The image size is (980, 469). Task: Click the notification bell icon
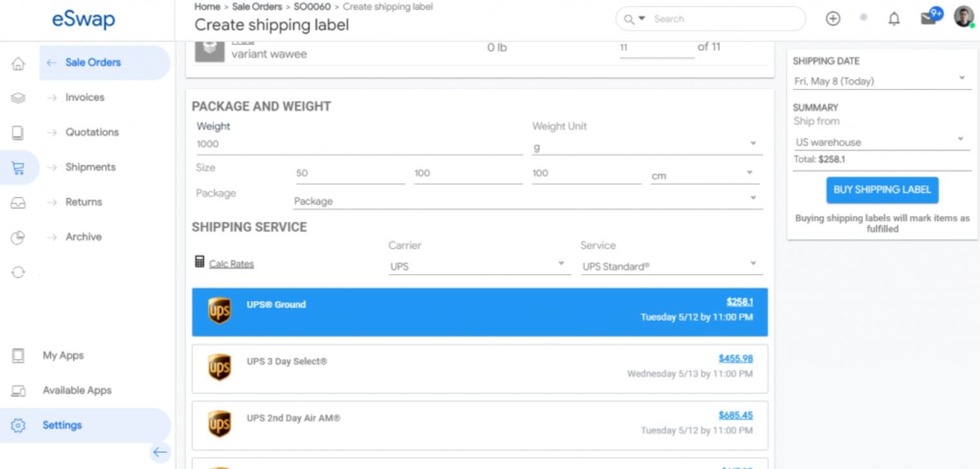click(x=894, y=19)
